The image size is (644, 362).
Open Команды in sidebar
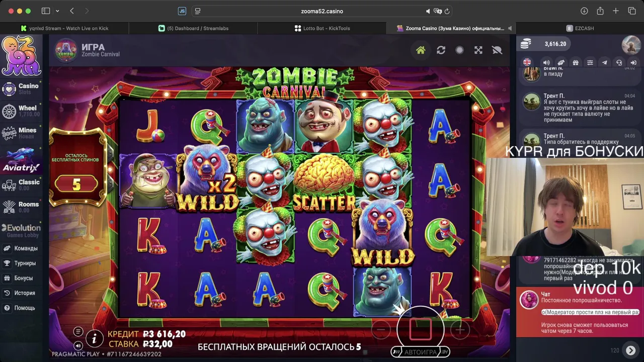[21, 248]
